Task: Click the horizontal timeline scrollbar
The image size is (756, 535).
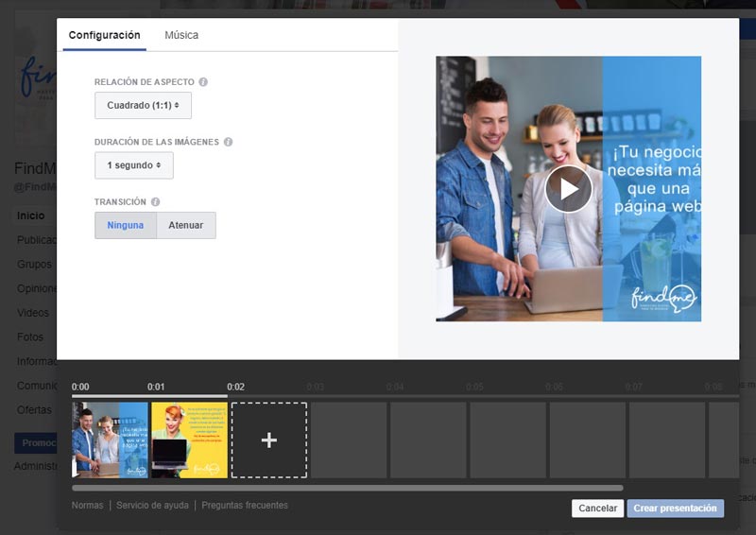Action: 348,488
